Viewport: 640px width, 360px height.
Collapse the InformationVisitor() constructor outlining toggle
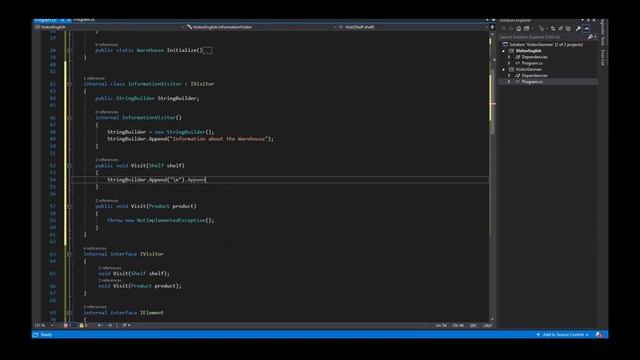click(x=69, y=118)
